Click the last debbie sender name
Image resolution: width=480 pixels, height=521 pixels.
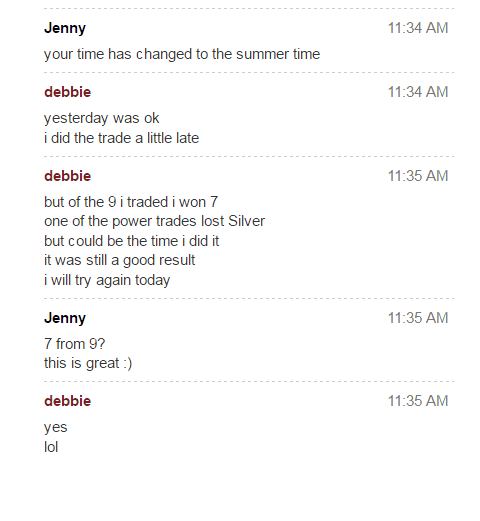(x=67, y=401)
